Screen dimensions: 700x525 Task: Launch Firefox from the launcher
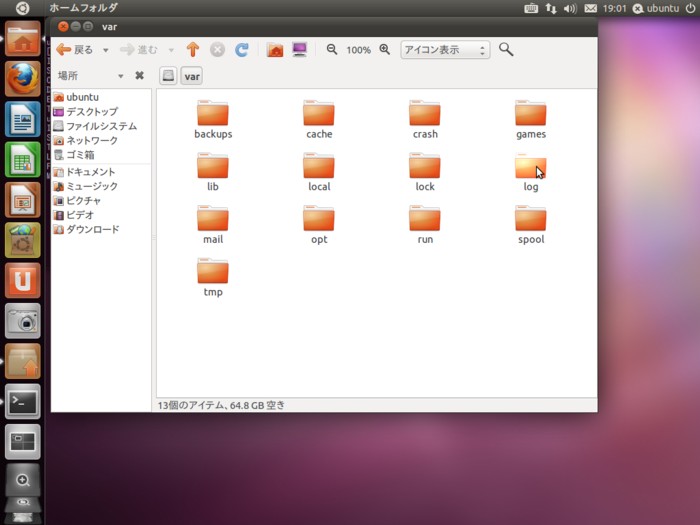[23, 79]
